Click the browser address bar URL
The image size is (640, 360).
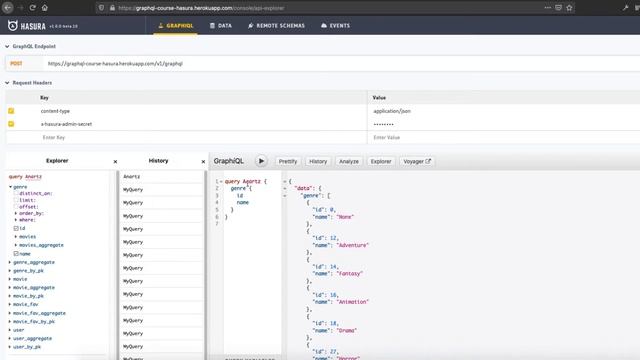tap(201, 8)
